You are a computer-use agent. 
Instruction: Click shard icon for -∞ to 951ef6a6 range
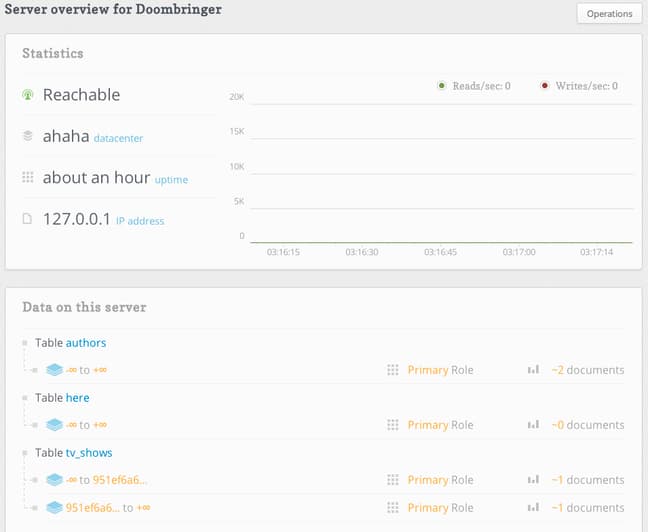(x=54, y=480)
